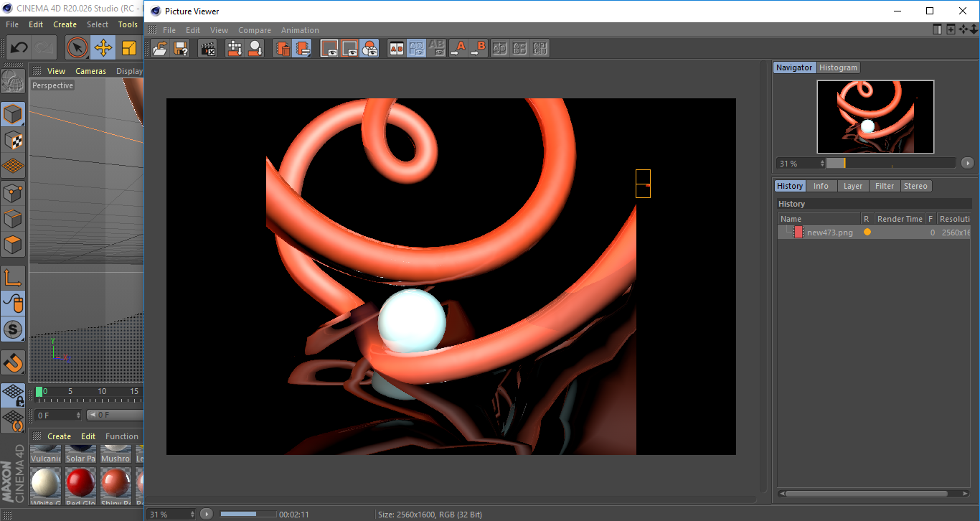This screenshot has width=980, height=521.
Task: Open Picture Viewer View menu
Action: pos(219,30)
